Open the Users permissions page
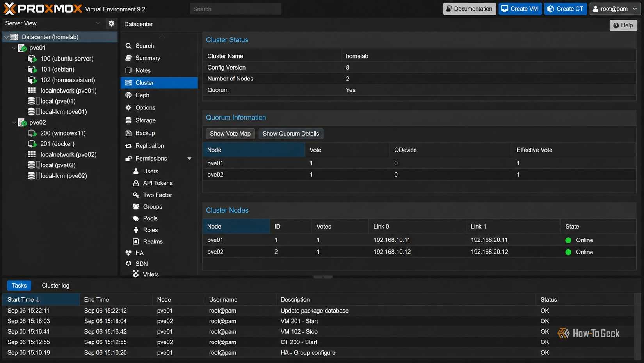644x363 pixels. 150,171
